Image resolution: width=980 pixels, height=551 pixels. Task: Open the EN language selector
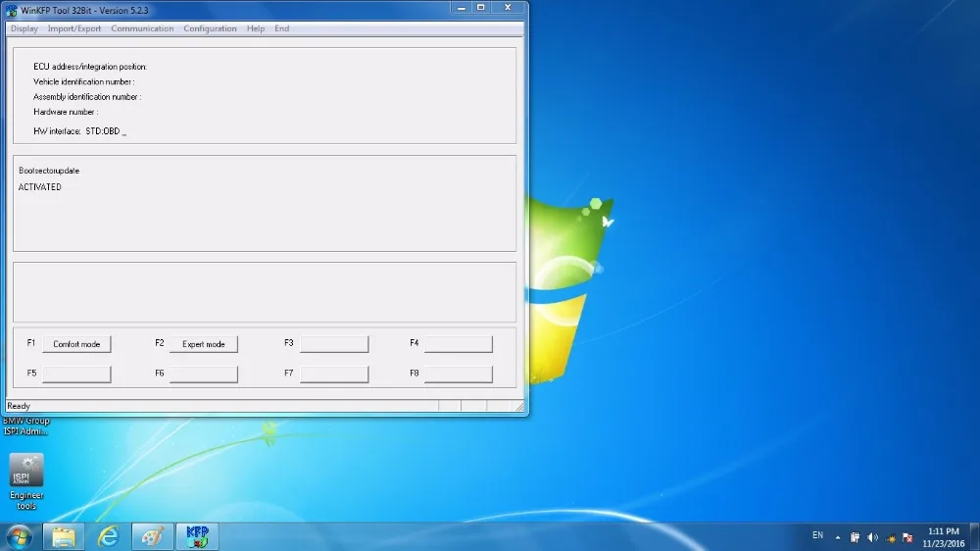pyautogui.click(x=817, y=535)
